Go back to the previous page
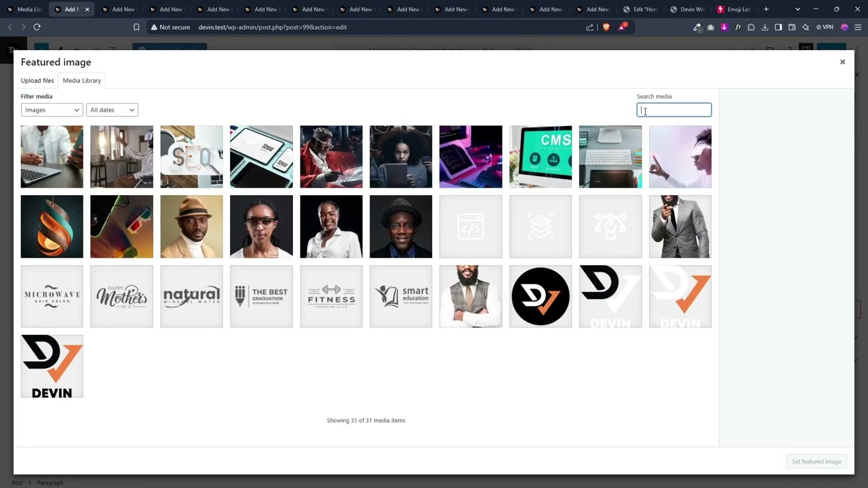This screenshot has height=488, width=868. coord(10,27)
